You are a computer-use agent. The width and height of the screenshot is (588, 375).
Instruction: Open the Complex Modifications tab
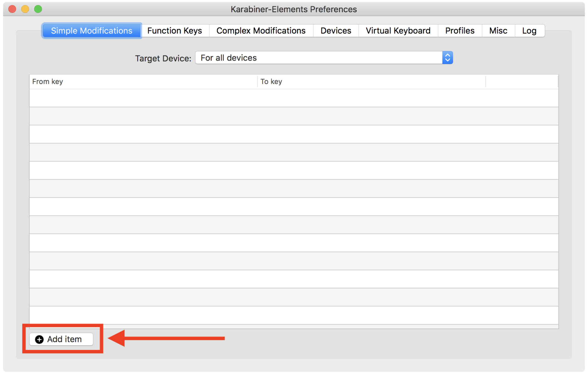click(261, 31)
